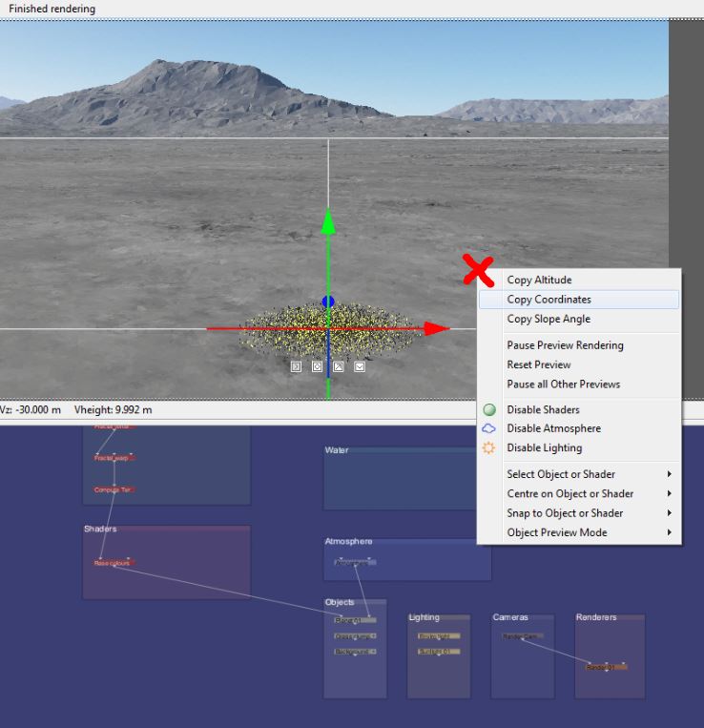
Task: Select the Base colours shader node
Action: click(x=114, y=563)
